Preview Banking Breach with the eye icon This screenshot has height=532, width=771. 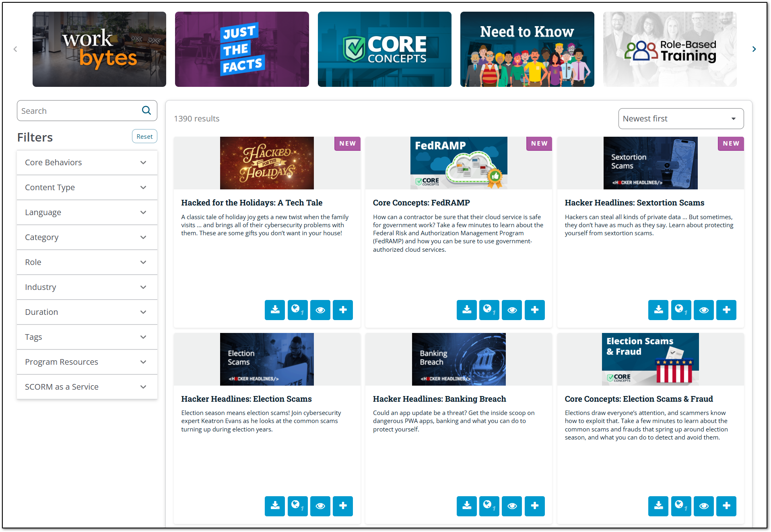512,506
